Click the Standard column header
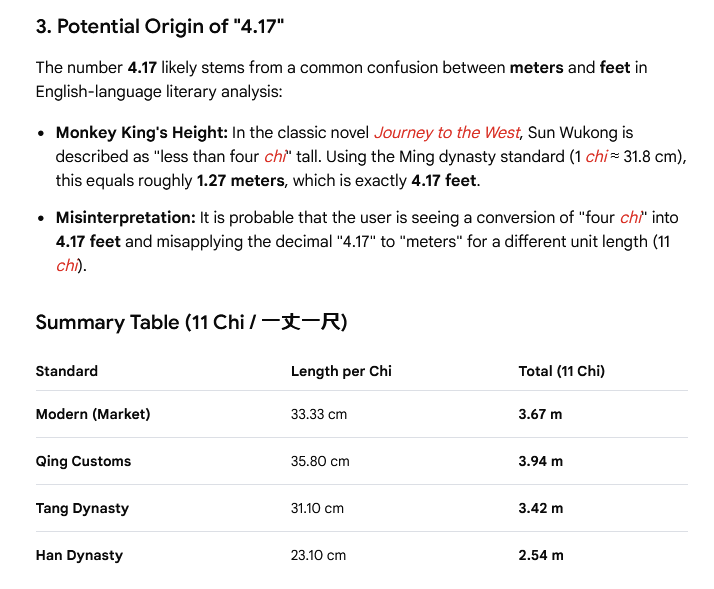Screen dimensions: 714x589 67,371
